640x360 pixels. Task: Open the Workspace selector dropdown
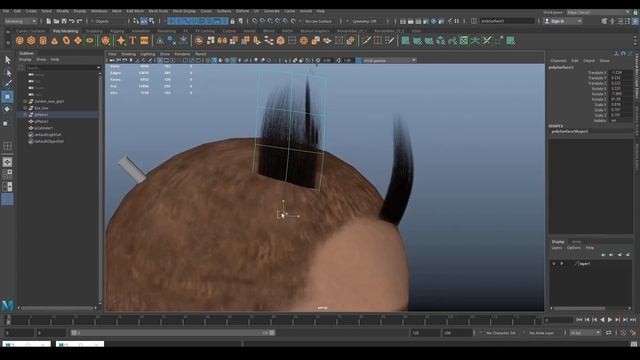pos(598,12)
